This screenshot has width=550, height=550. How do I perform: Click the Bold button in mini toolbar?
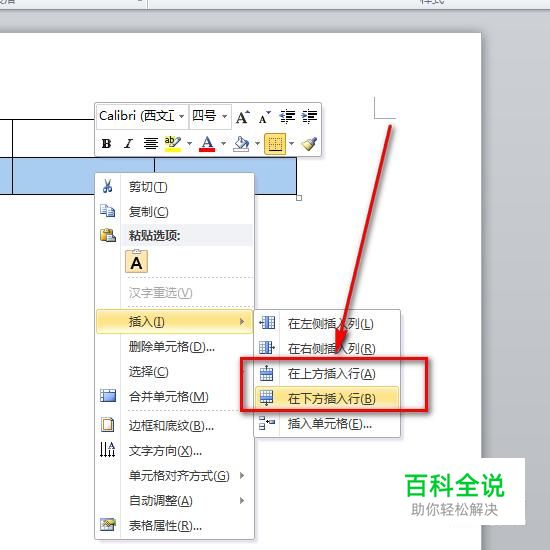click(x=106, y=143)
